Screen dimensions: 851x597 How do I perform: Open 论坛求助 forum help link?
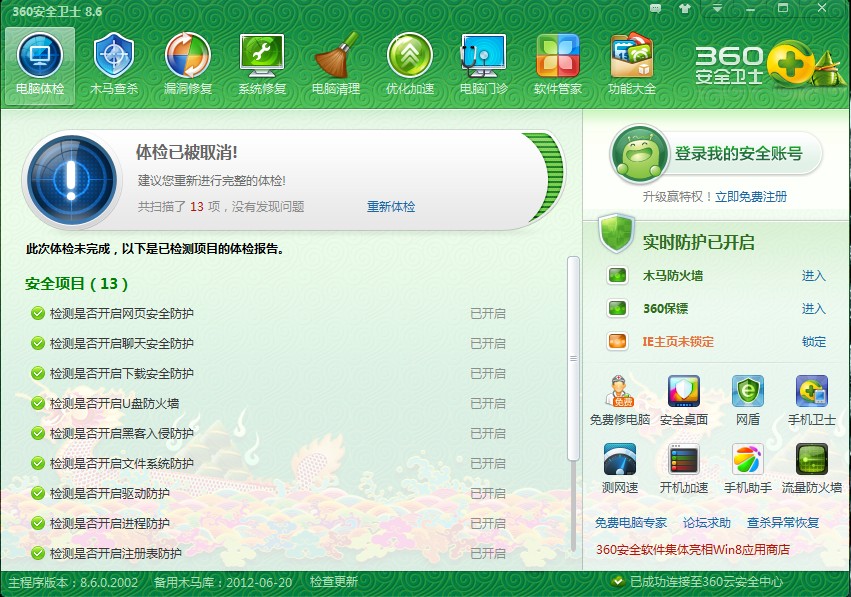tap(707, 523)
